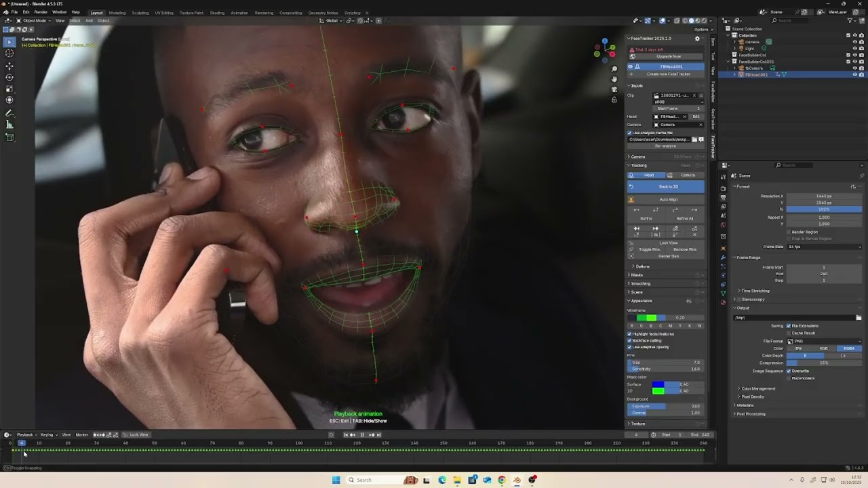Toggle File Extensions checkbox

point(789,326)
